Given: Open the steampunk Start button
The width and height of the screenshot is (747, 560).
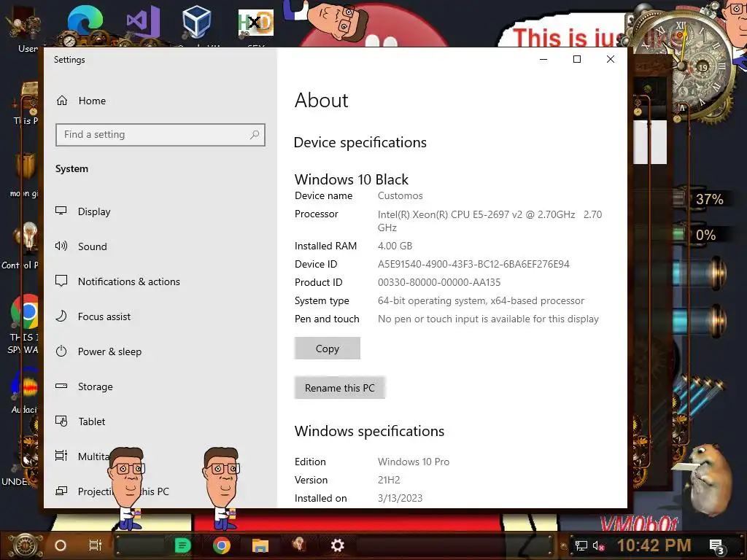Looking at the screenshot, I should point(26,545).
